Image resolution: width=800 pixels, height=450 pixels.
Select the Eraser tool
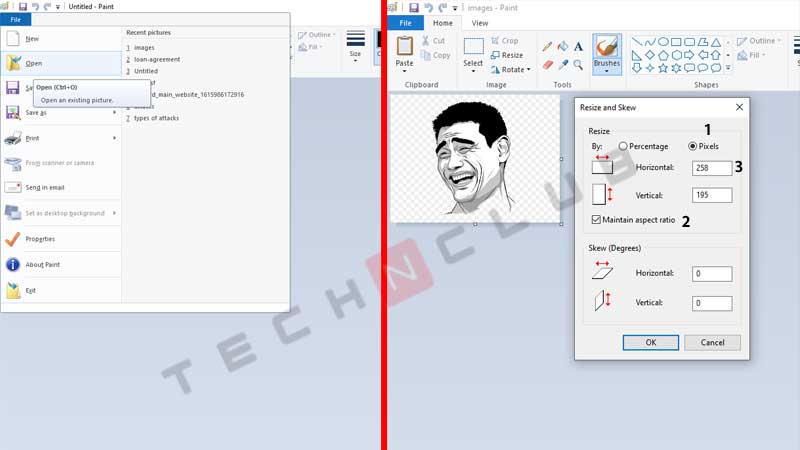[547, 65]
